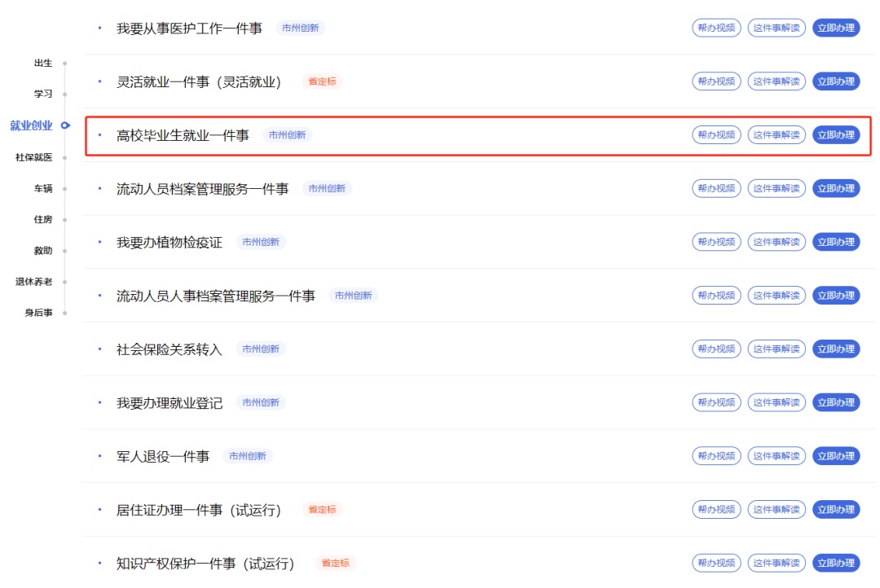Click 立即办理 for 流动人员人事档案管理服务一件事
The width and height of the screenshot is (880, 588).
[x=836, y=296]
